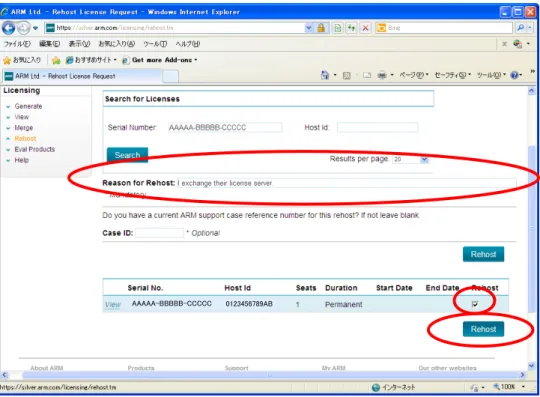
Task: Select the ARM Ltd - Rehost License Request tab
Action: pos(82,76)
